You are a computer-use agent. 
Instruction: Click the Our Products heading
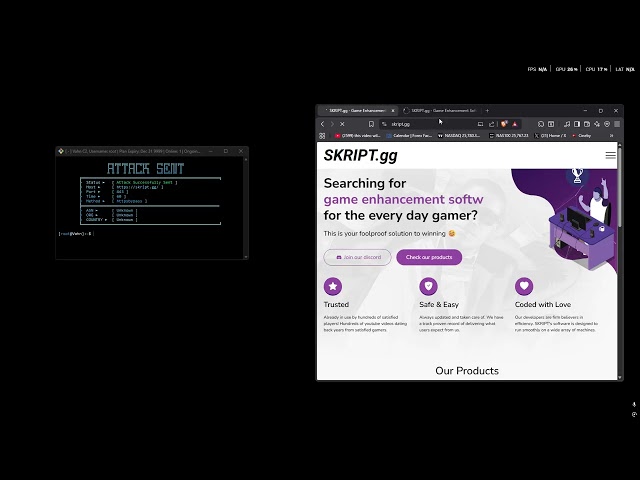coord(467,371)
